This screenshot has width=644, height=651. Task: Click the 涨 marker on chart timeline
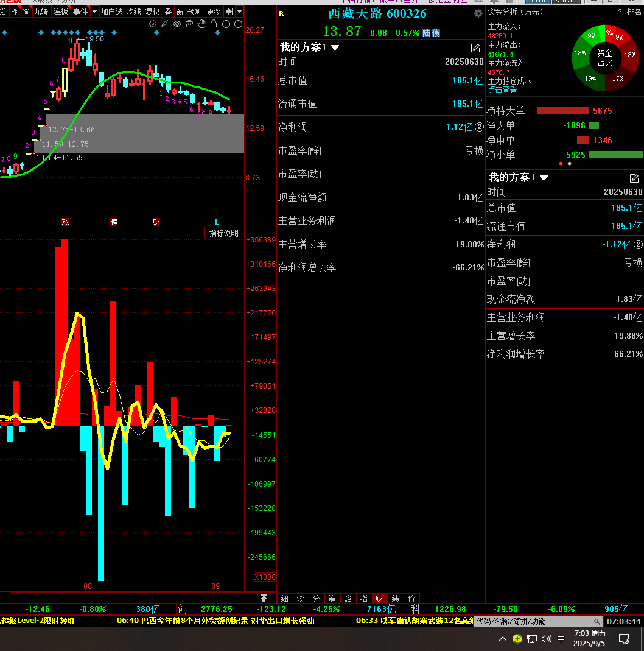[x=65, y=222]
